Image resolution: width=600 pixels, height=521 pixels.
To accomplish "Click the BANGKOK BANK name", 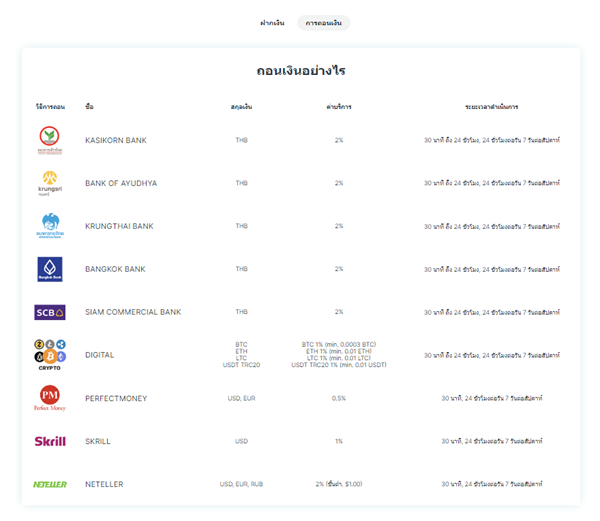I will tap(115, 269).
